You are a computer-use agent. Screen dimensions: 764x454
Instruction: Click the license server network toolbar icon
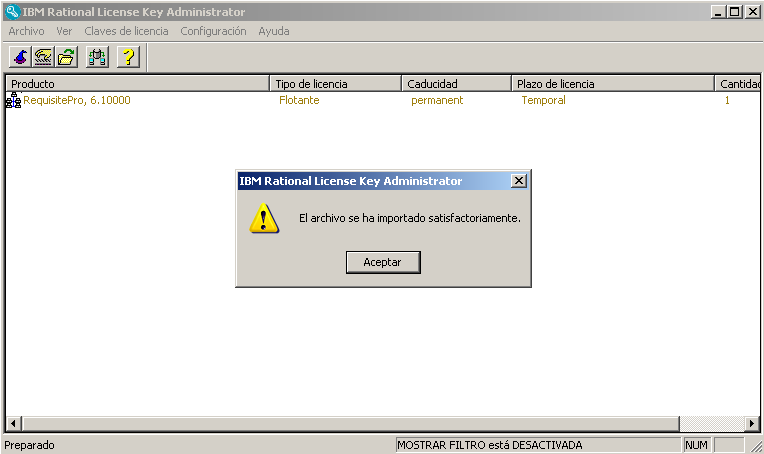pyautogui.click(x=97, y=57)
